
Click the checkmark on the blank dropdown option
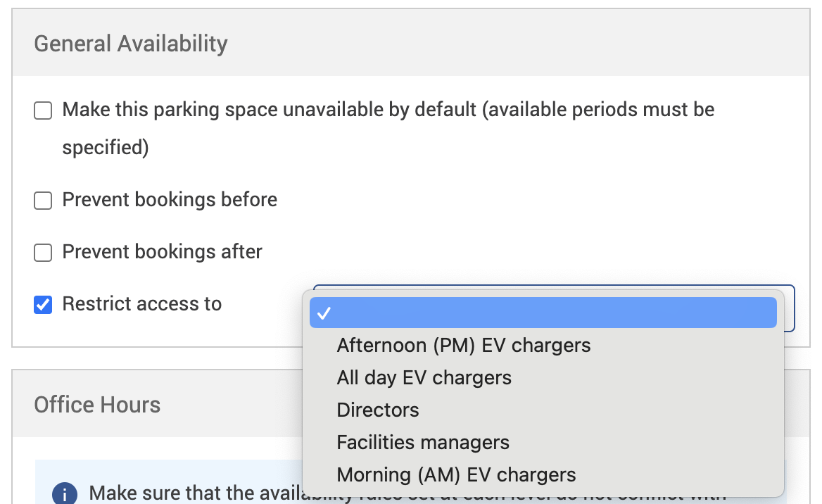pyautogui.click(x=324, y=313)
